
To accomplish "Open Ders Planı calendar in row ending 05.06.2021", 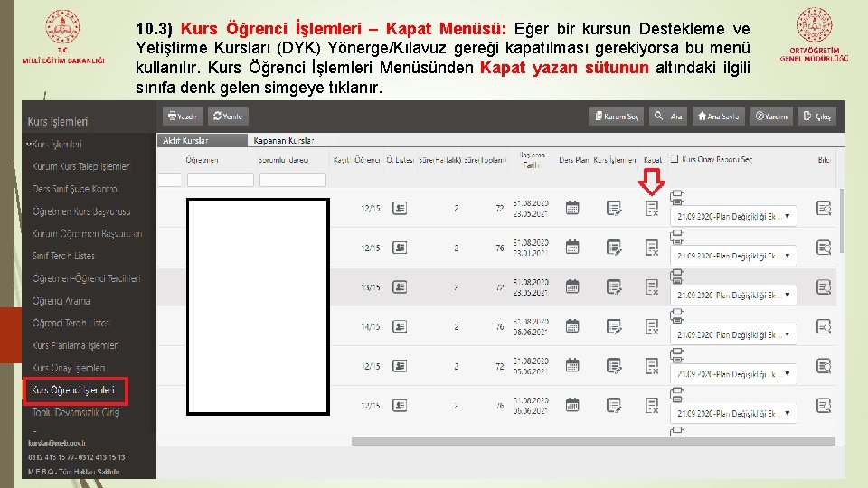I will pyautogui.click(x=572, y=366).
